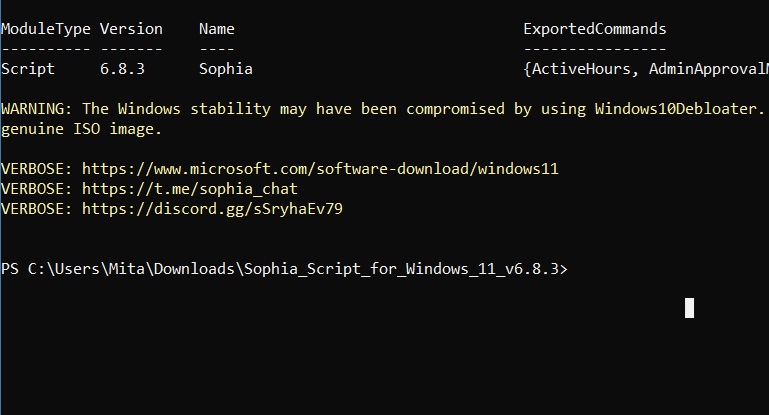Click the VERBOSE label before discord link
The height and width of the screenshot is (415, 769).
coord(36,209)
